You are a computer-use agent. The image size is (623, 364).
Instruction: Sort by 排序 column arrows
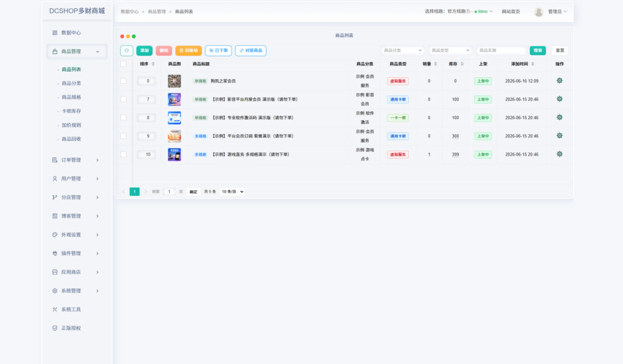pos(153,64)
